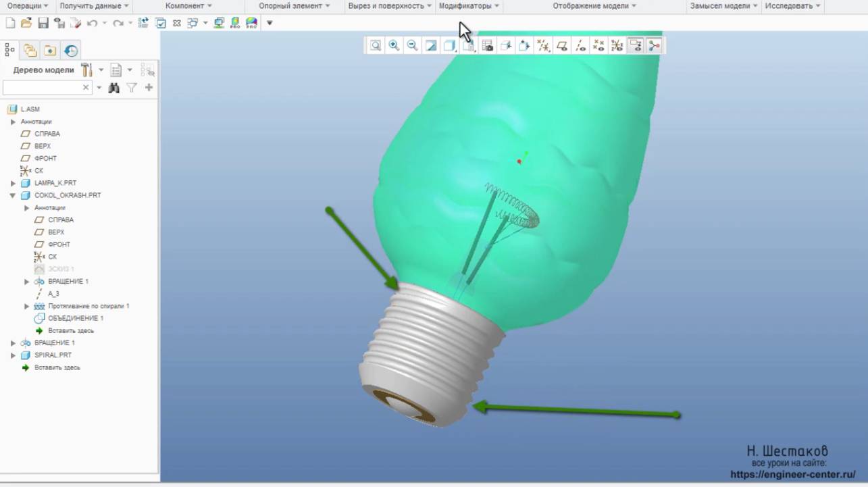Open the History tab icon in navigator
Image resolution: width=868 pixels, height=487 pixels.
(71, 50)
